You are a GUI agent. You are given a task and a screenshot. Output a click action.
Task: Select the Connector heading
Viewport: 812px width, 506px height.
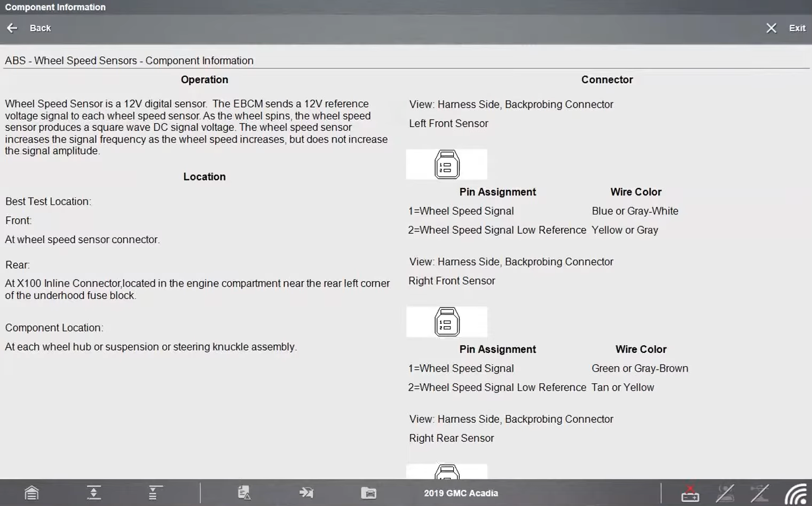607,80
